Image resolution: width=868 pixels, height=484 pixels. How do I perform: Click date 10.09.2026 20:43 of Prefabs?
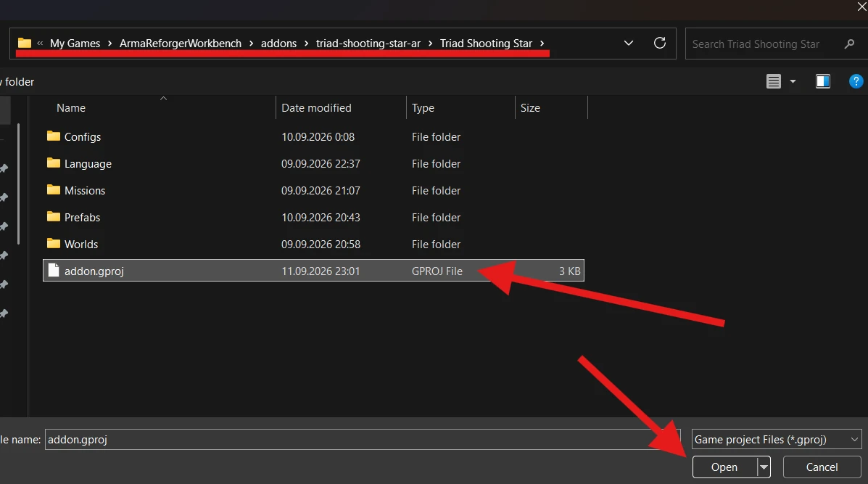321,218
